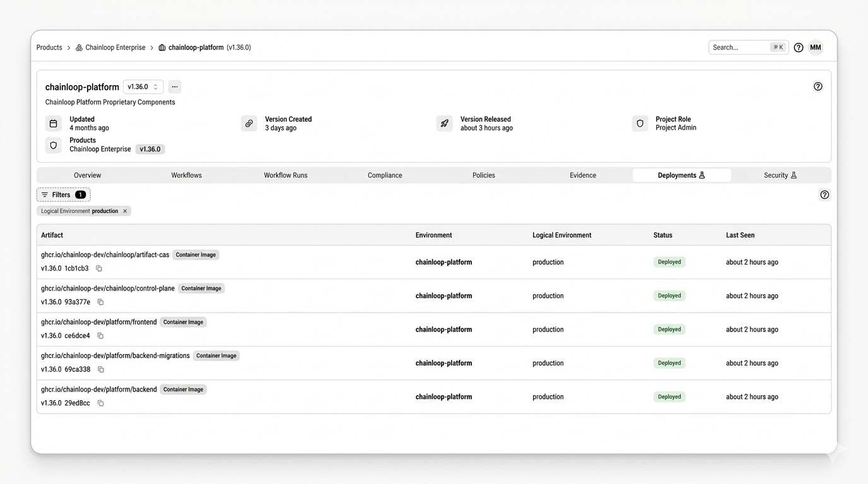Open the ellipsis options menu beside version selector

tap(175, 86)
